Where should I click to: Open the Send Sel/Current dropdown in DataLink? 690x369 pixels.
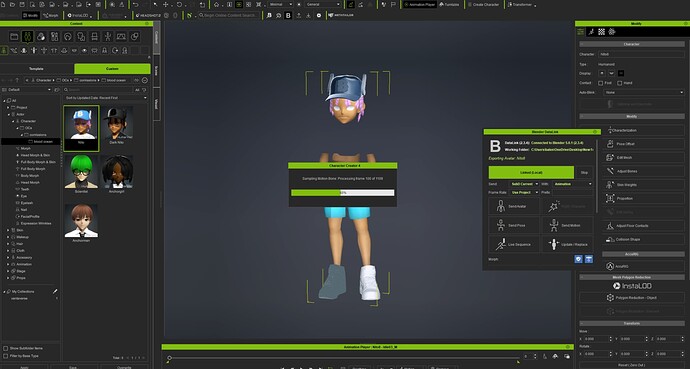click(525, 184)
